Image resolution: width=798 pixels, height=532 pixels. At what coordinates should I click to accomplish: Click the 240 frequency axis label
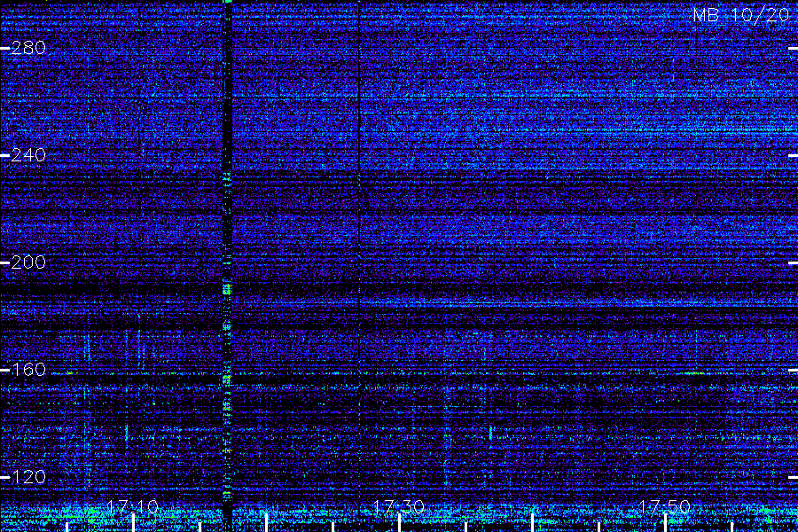pyautogui.click(x=28, y=155)
